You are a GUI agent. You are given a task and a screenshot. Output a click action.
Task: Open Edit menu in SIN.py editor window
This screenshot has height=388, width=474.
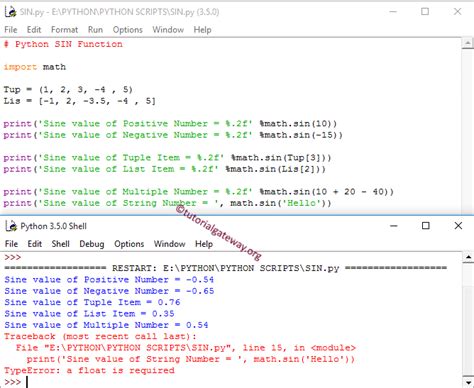coord(34,30)
